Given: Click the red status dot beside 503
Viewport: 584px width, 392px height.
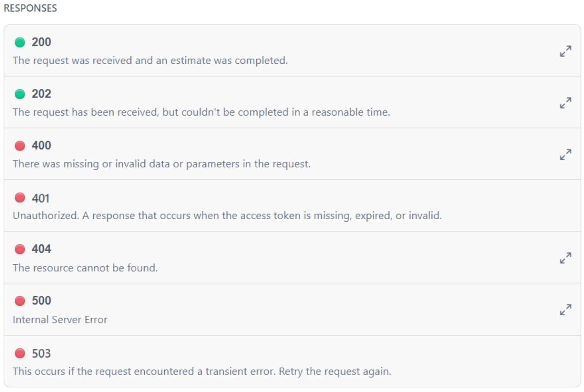Looking at the screenshot, I should click(x=20, y=353).
